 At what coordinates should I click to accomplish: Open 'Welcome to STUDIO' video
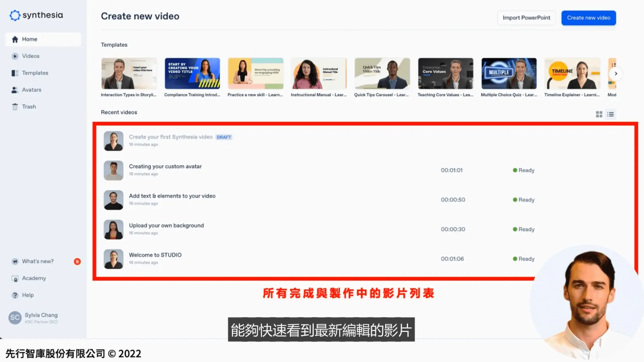155,255
